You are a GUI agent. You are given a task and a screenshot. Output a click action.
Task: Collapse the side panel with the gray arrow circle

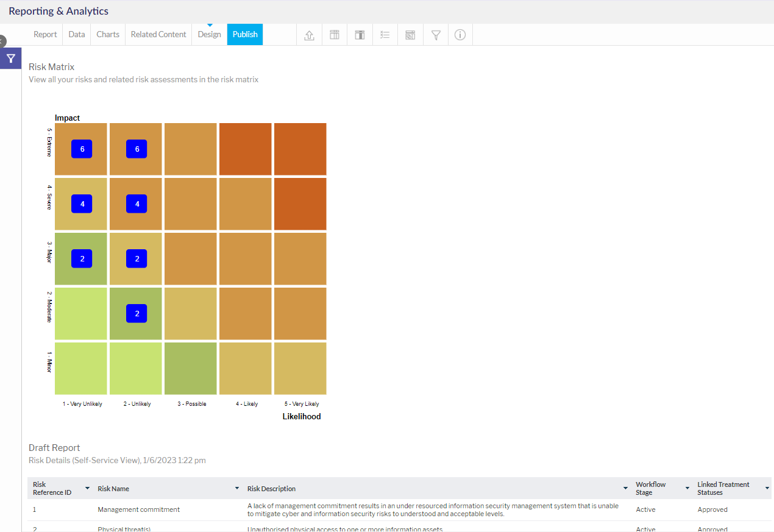tap(2, 41)
